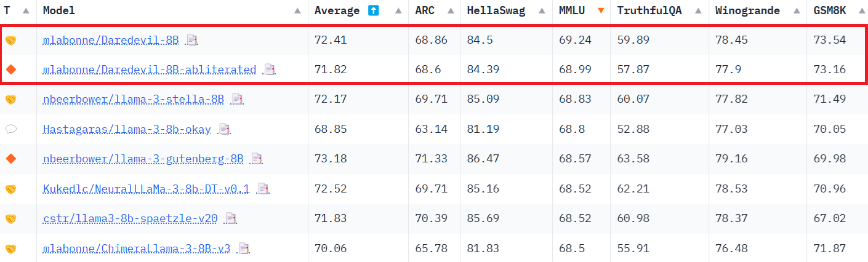868x262 pixels.
Task: Click the blue up-arrow icon in Average header
Action: pos(373,10)
